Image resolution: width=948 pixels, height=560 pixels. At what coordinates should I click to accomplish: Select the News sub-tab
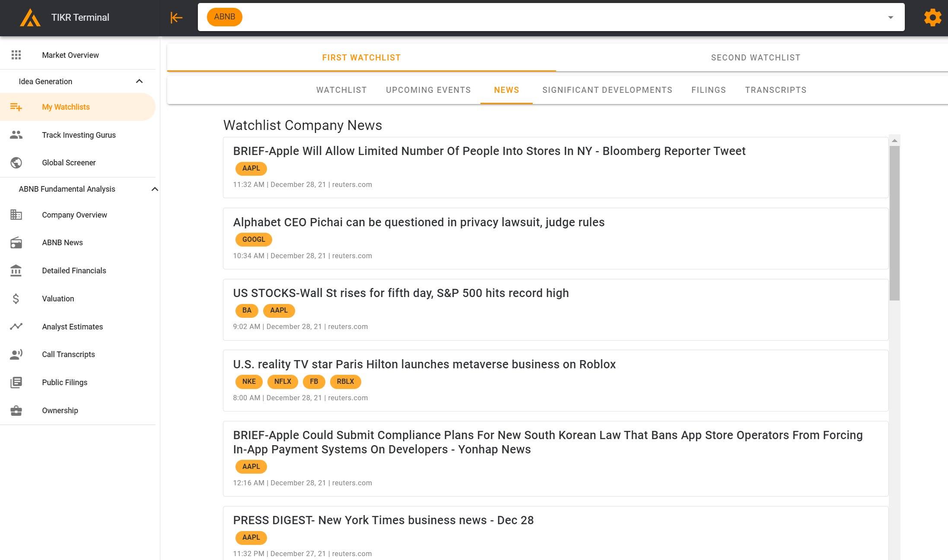[506, 90]
